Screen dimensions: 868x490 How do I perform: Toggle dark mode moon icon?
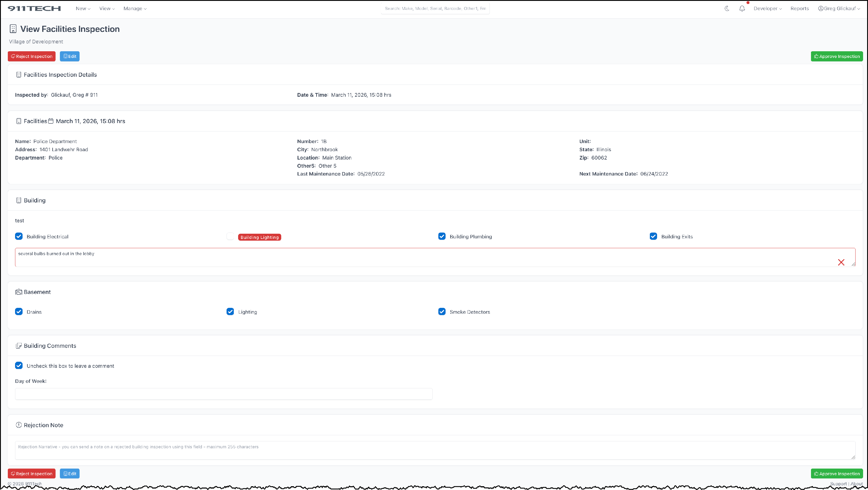click(x=727, y=8)
